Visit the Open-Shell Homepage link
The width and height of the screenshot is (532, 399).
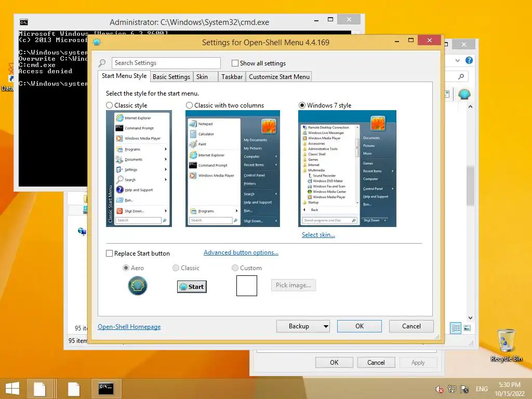coord(129,327)
